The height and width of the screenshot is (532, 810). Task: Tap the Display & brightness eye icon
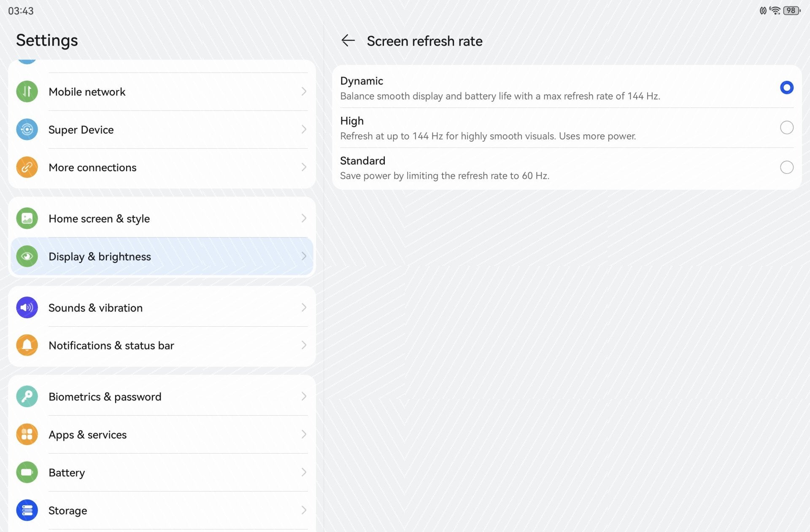[x=27, y=256]
